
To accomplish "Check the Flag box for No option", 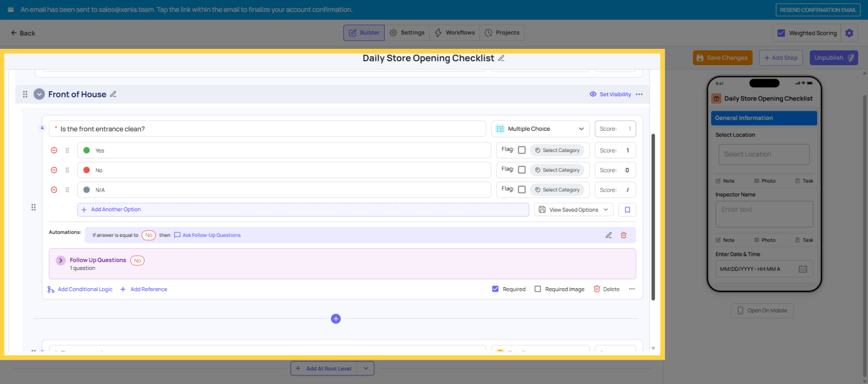I will coord(522,170).
